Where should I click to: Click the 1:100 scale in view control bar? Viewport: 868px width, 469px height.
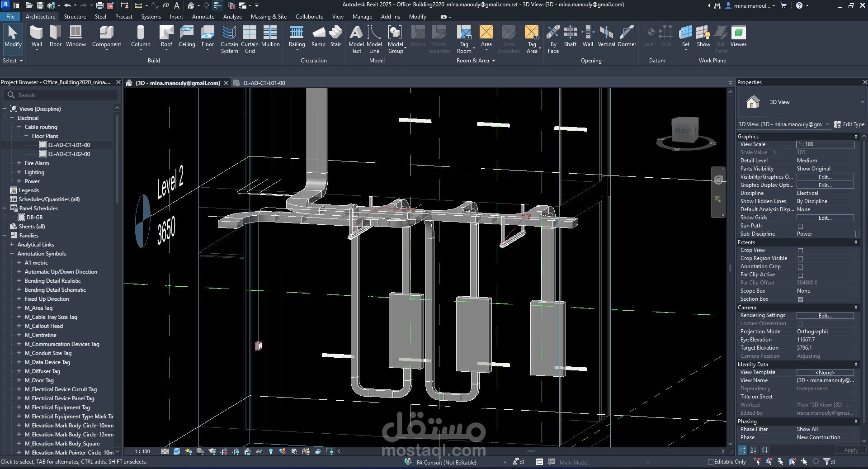[x=142, y=451]
